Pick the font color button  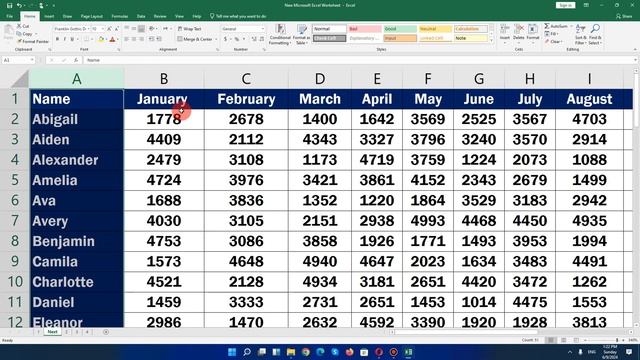click(112, 39)
